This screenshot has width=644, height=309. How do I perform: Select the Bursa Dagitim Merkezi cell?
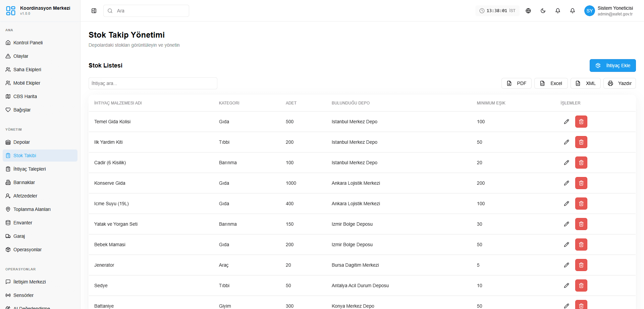[355, 265]
